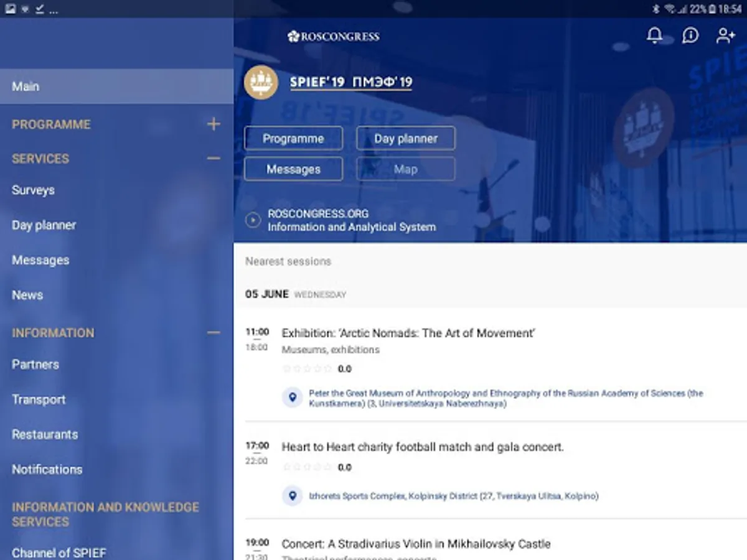Tap location pin for Izhorets Sports Complex
The height and width of the screenshot is (560, 747).
tap(292, 496)
